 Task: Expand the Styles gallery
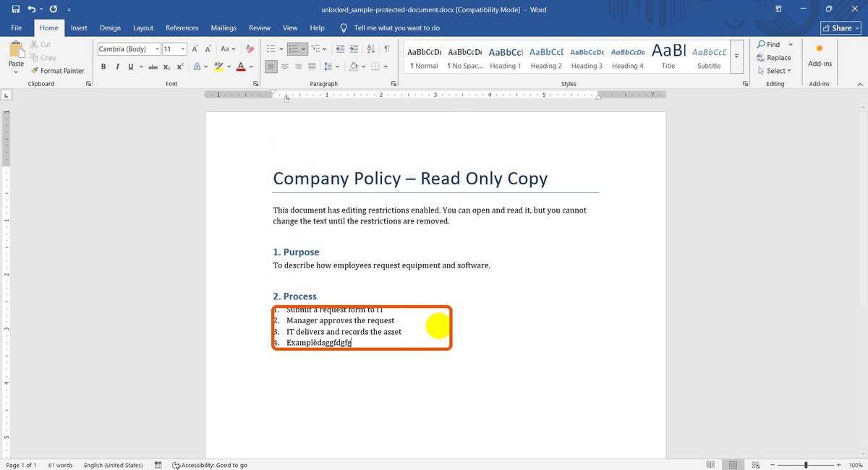[x=736, y=56]
